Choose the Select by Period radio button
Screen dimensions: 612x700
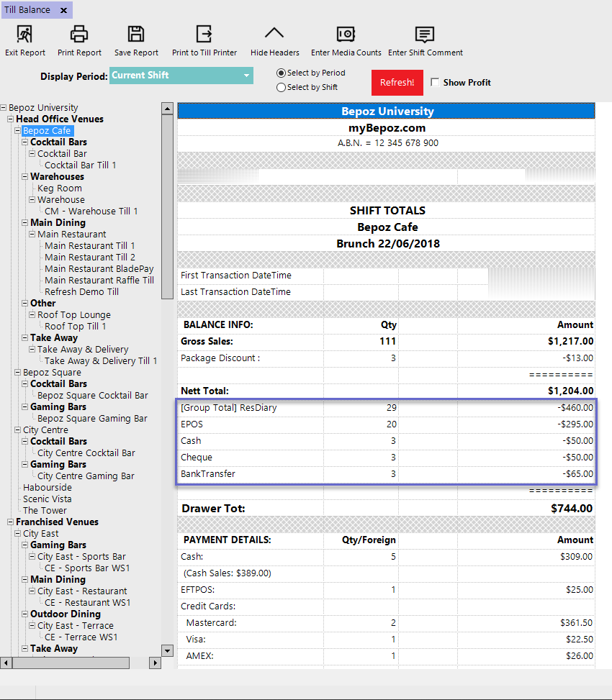coord(281,73)
